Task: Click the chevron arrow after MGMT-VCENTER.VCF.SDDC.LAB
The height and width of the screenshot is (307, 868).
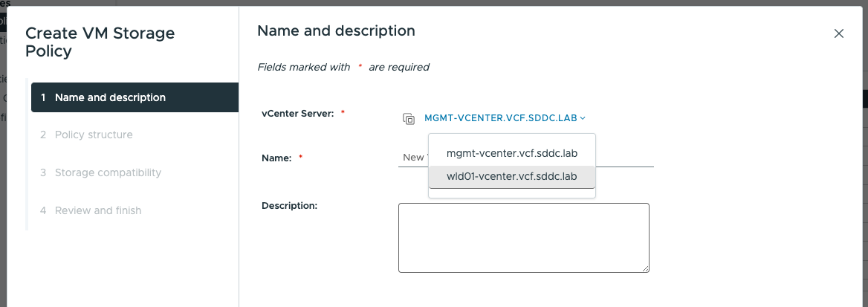Action: [x=583, y=118]
